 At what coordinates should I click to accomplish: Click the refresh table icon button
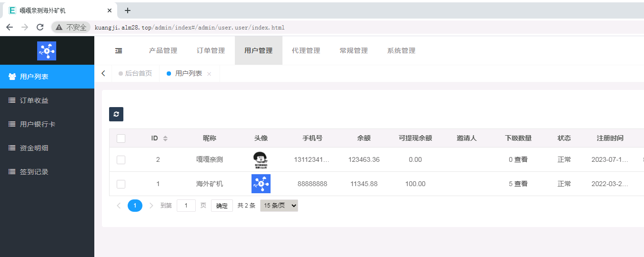coord(116,114)
